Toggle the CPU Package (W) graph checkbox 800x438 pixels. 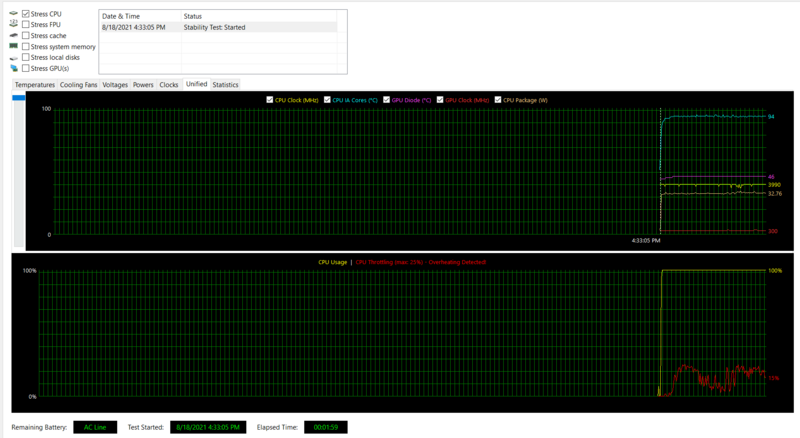click(498, 100)
